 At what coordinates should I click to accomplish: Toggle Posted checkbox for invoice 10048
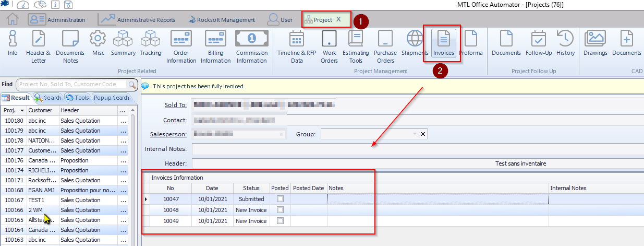point(281,209)
